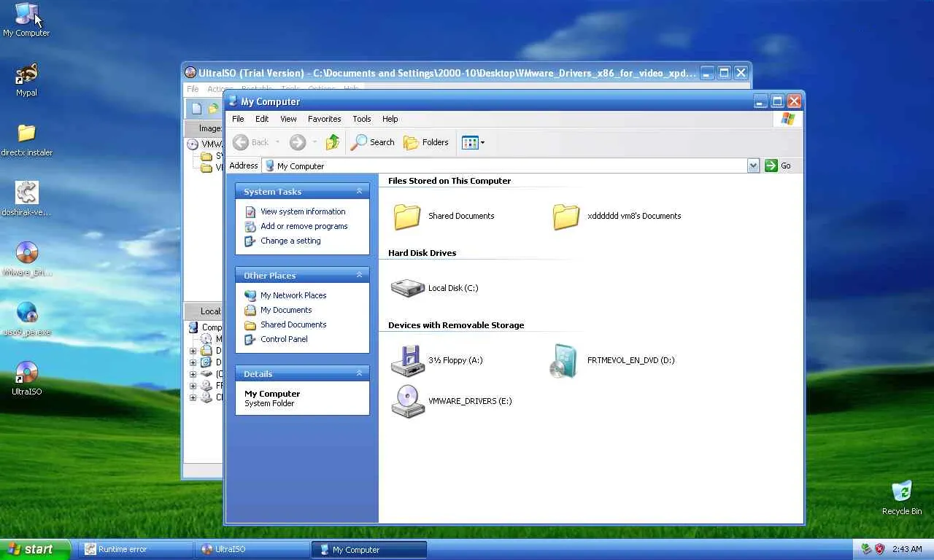The width and height of the screenshot is (934, 560).
Task: Select the VMWARE_DRIVERS (E:) drive
Action: click(x=452, y=401)
